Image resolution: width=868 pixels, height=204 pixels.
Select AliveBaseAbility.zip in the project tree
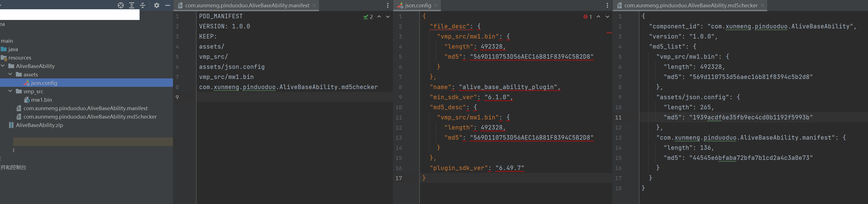[39, 125]
